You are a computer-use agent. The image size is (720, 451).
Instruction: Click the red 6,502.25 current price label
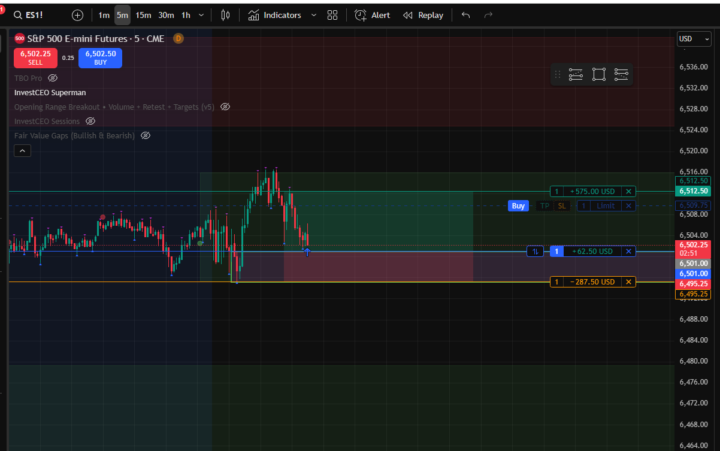[x=693, y=249]
